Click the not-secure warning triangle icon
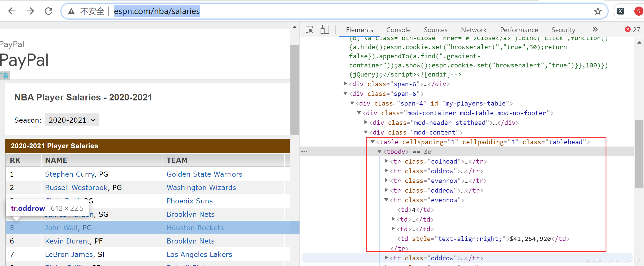This screenshot has height=266, width=644. coord(71,11)
